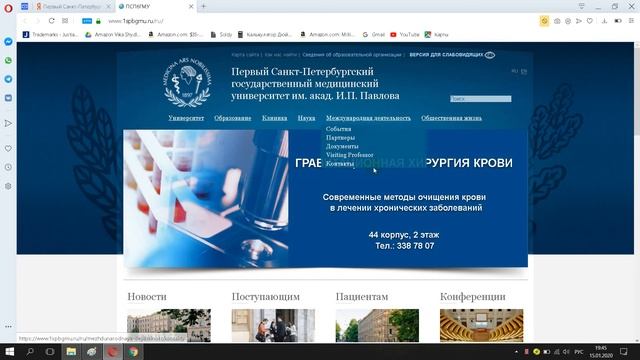Open the Windows Start menu

9,351
